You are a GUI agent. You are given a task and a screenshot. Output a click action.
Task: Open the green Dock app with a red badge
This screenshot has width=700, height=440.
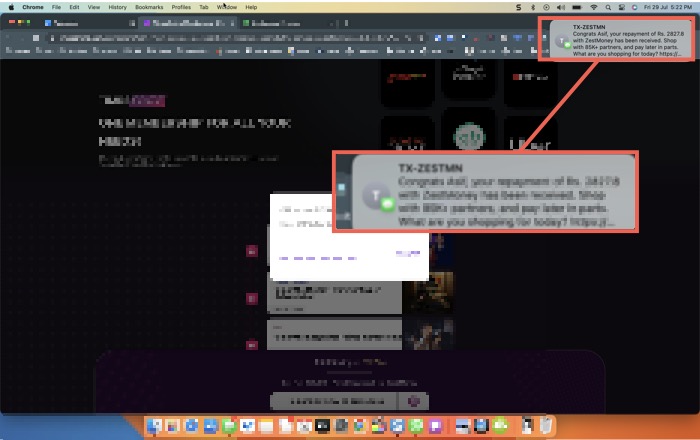tap(229, 426)
